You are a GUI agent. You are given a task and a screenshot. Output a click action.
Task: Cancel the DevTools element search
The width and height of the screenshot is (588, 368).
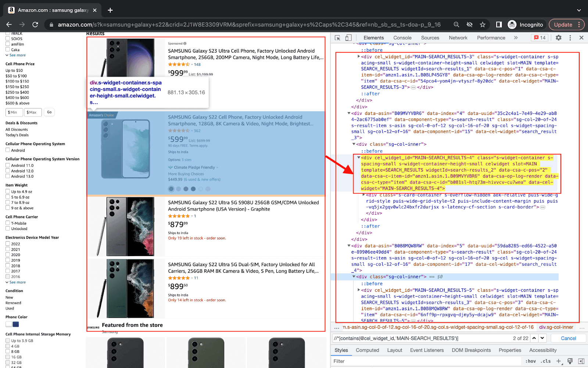[x=568, y=338]
